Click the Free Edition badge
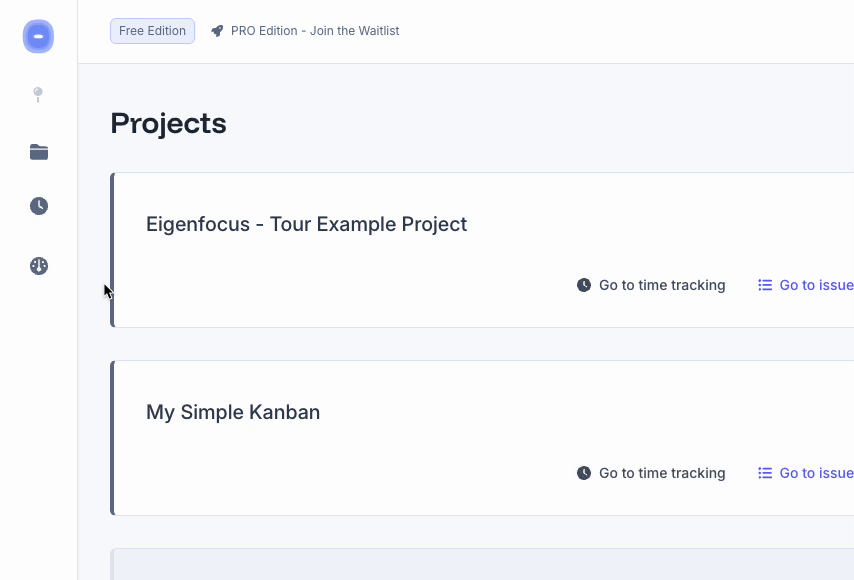854x580 pixels. (x=152, y=30)
